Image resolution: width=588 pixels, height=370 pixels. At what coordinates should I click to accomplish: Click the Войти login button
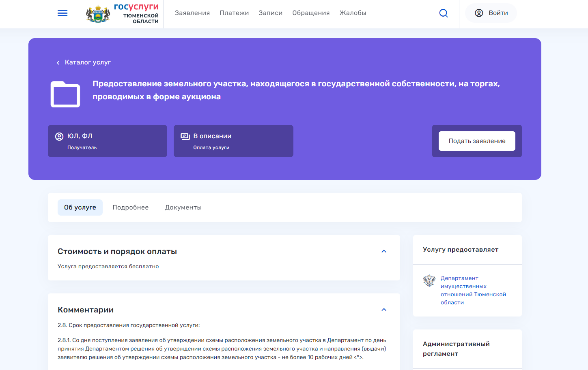(x=491, y=13)
